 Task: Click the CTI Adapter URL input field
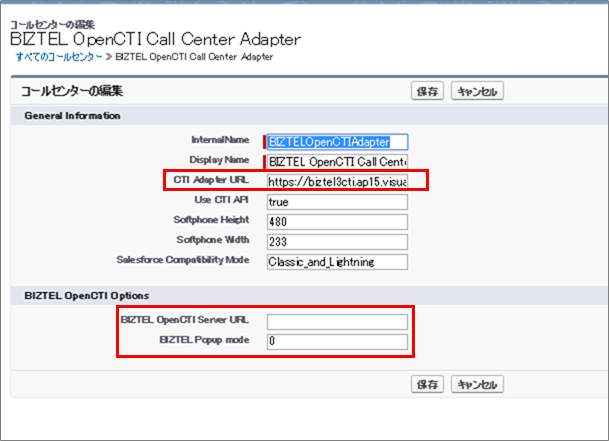(337, 181)
